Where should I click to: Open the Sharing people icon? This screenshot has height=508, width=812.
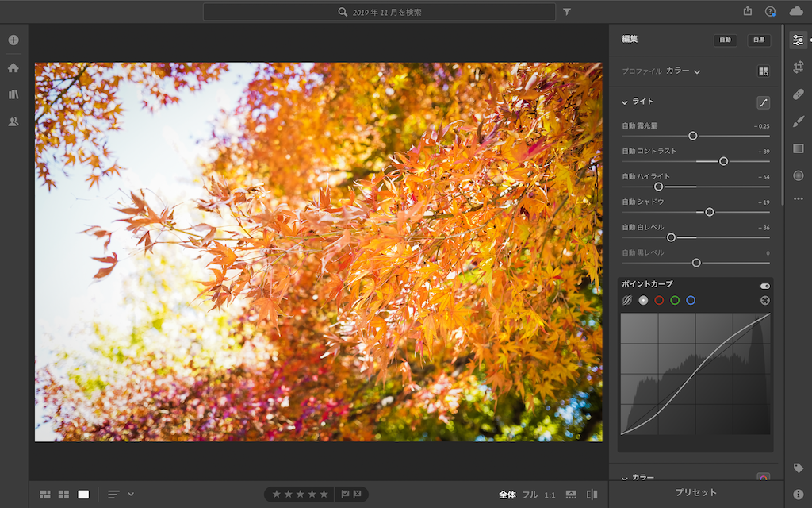13,121
